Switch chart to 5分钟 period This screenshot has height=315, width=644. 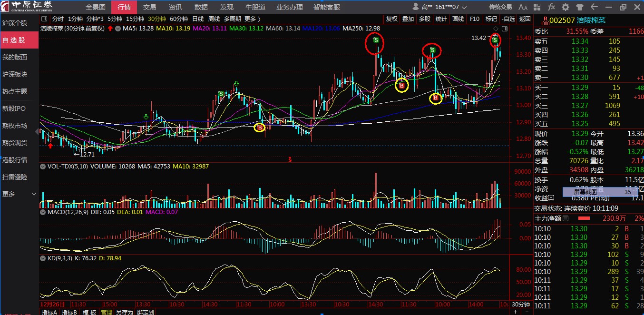click(115, 19)
